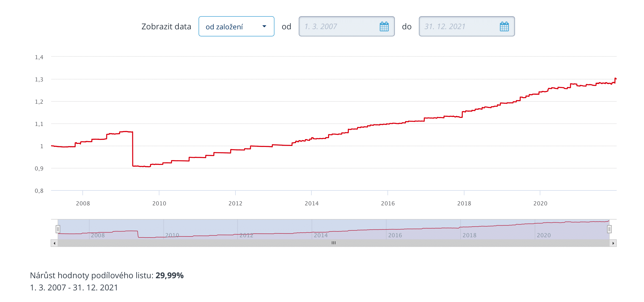This screenshot has height=302, width=644.
Task: Click the 29,99% growth value text
Action: point(169,275)
